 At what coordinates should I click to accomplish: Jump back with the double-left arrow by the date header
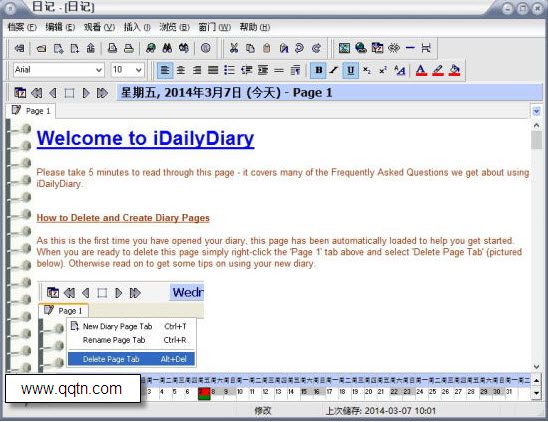pyautogui.click(x=37, y=93)
